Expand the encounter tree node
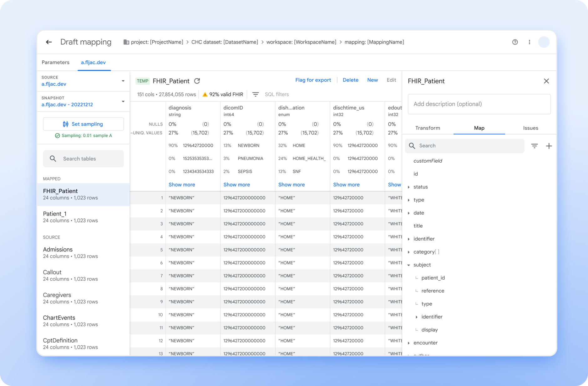The height and width of the screenshot is (386, 588). (408, 343)
